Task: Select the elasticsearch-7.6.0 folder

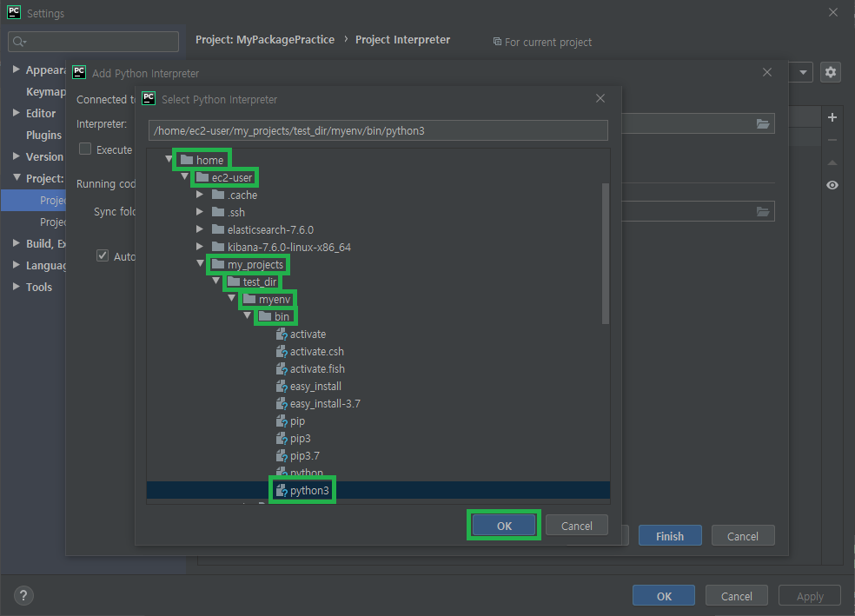Action: coord(262,229)
